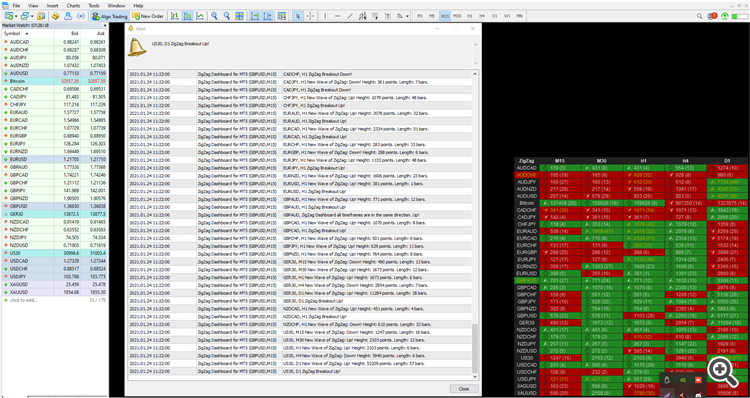Click the NVIDIA icon in tray popup
Viewport: 750px width, 398px height.
(682, 380)
